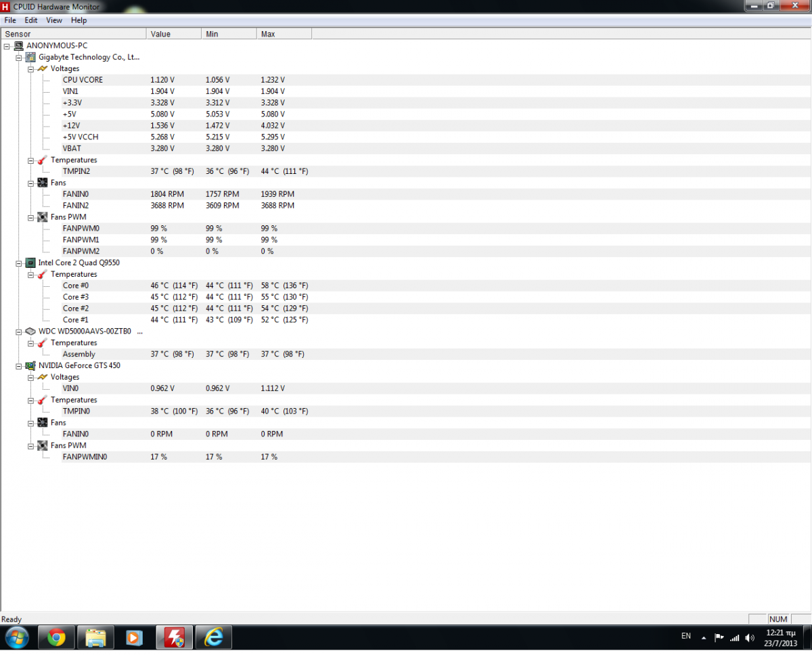Click the Max column header

click(x=284, y=34)
